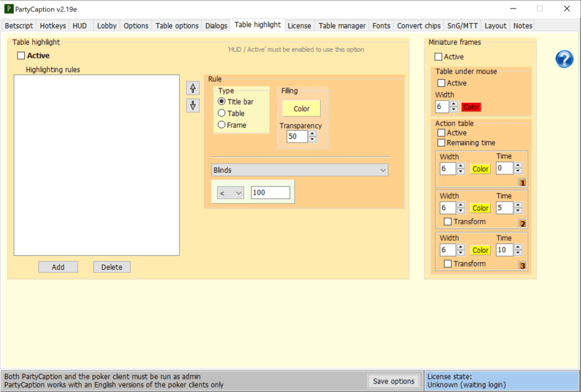Check Transform in action table section 3
Image resolution: width=581 pixels, height=392 pixels.
448,263
